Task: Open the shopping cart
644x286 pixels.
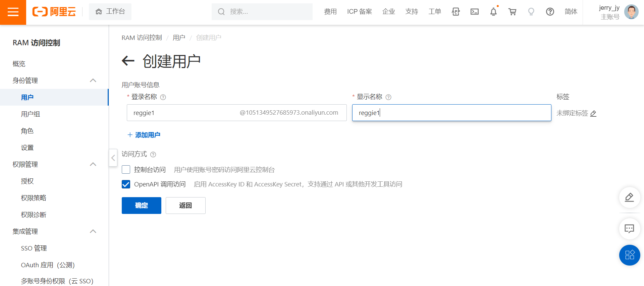Action: (x=512, y=12)
